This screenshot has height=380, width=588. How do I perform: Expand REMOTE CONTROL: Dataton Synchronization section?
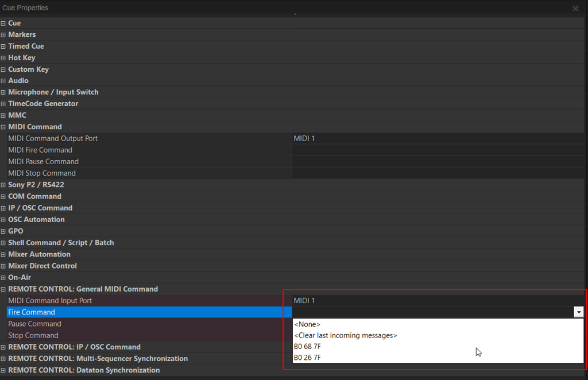[3, 370]
